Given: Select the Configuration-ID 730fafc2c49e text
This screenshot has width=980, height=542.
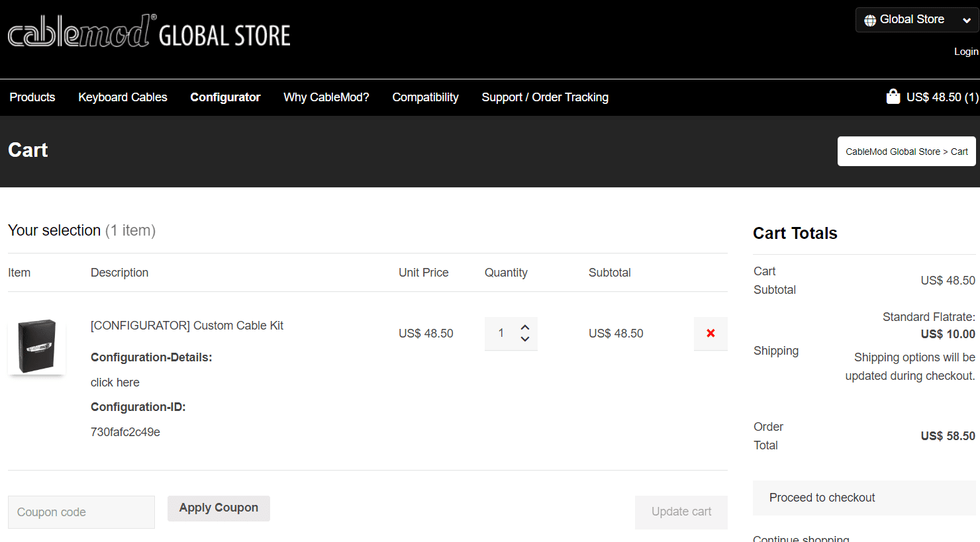Looking at the screenshot, I should [125, 432].
